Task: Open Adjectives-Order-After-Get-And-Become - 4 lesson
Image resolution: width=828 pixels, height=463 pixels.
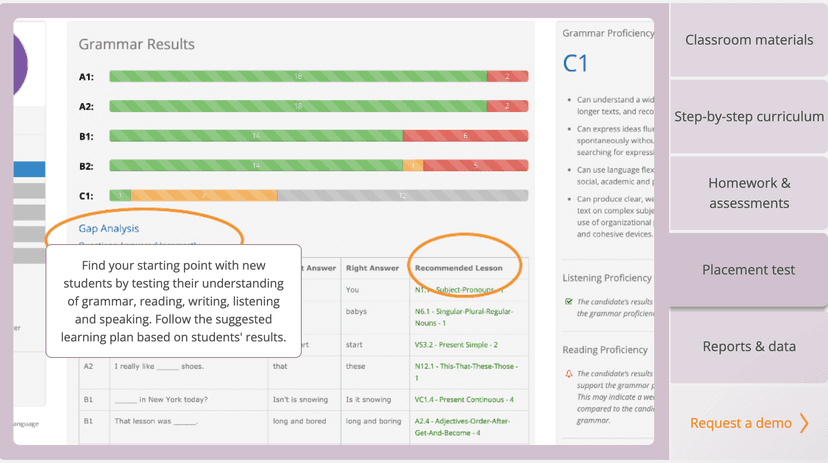Action: (x=466, y=427)
